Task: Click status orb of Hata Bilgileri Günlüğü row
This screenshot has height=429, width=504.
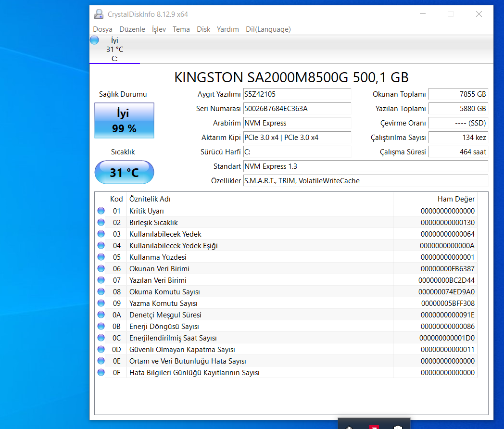Action: click(101, 372)
